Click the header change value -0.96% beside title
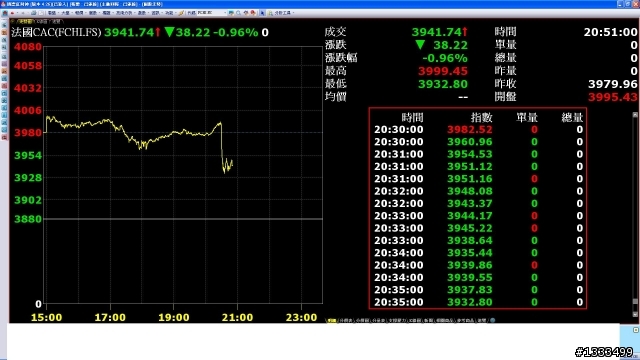 (x=236, y=32)
